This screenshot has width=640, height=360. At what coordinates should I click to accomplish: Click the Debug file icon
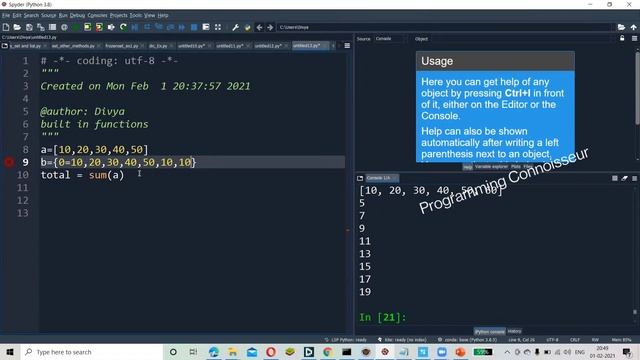(x=135, y=27)
